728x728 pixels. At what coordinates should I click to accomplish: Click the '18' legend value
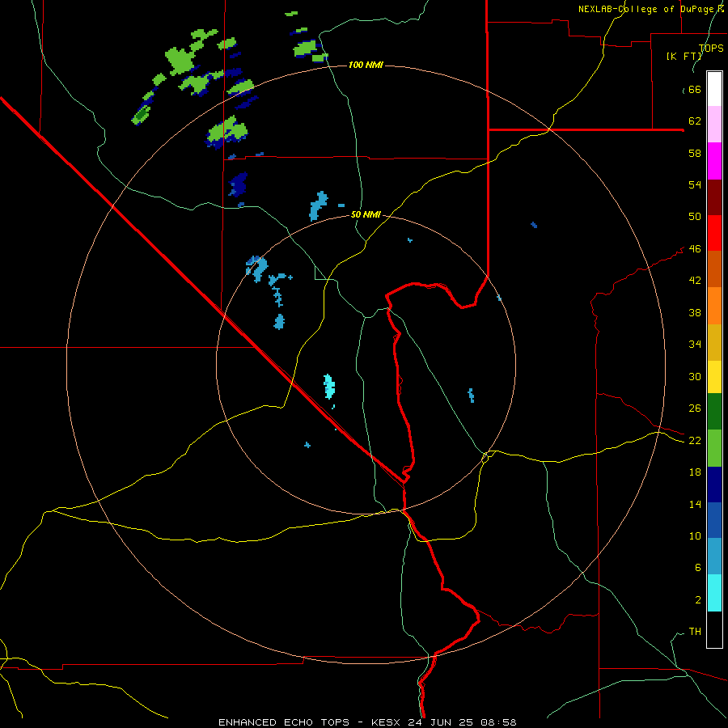pyautogui.click(x=695, y=472)
